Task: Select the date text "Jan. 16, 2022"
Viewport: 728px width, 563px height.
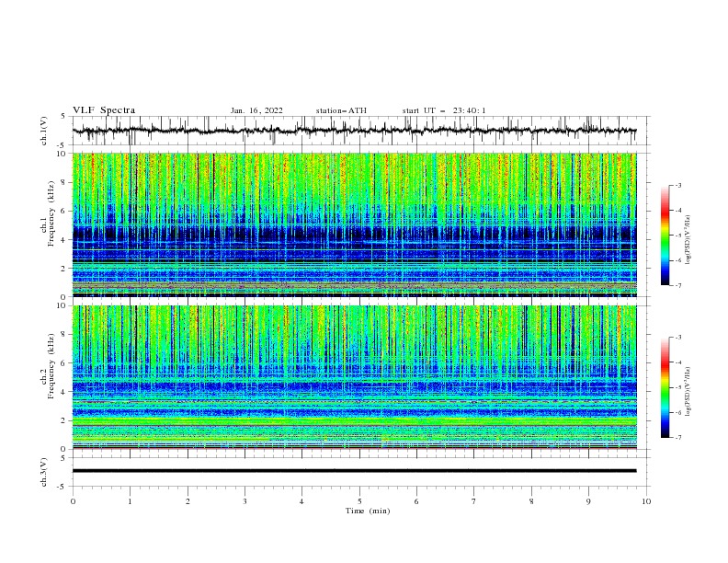Action: tap(256, 110)
